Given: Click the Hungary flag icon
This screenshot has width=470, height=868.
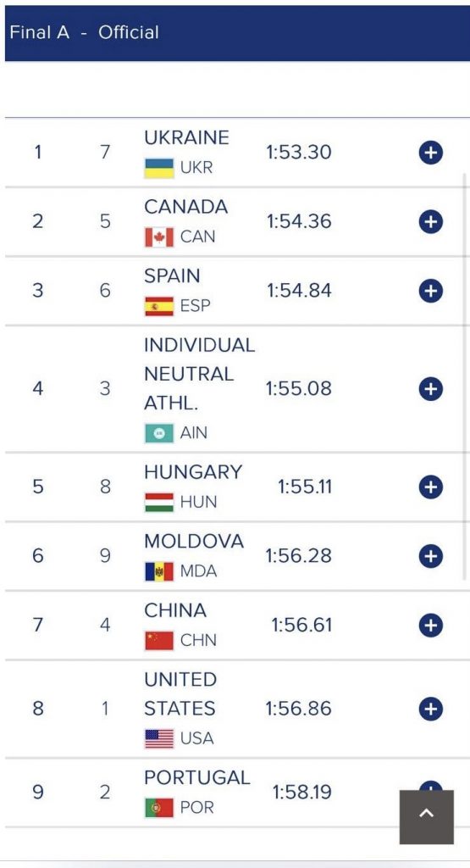Looking at the screenshot, I should click(x=159, y=502).
